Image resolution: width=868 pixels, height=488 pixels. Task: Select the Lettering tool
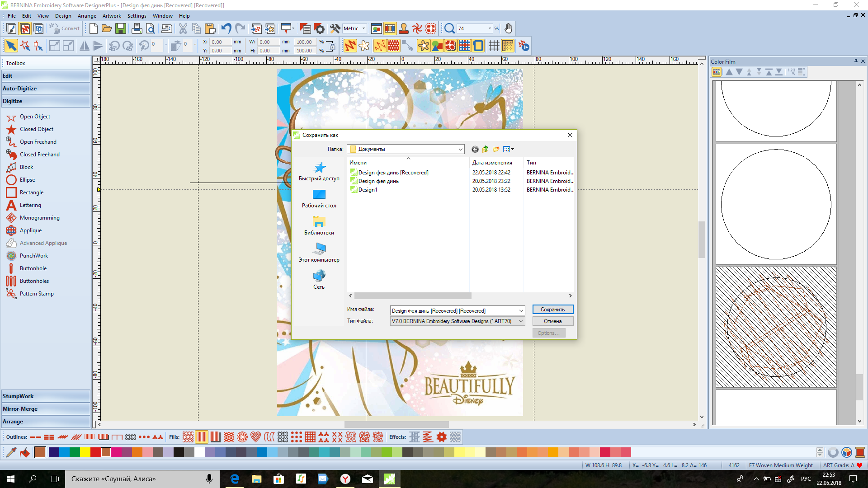(30, 205)
